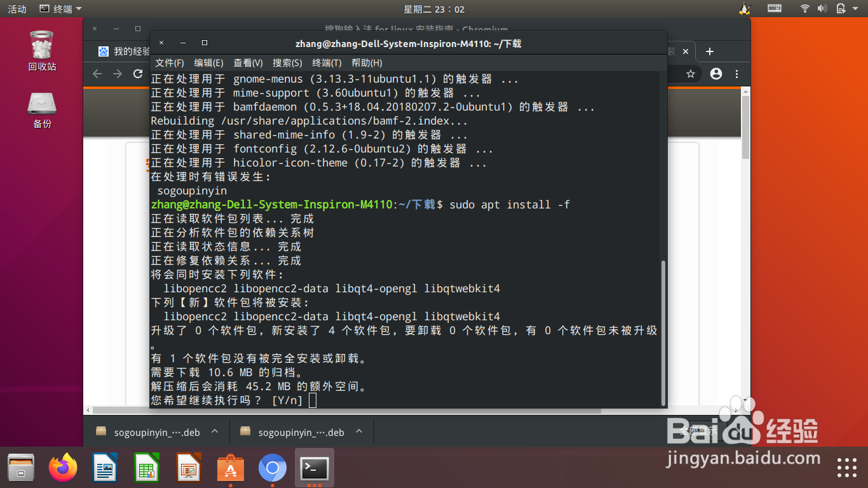Open options chevron on second sogoupinyin download
The height and width of the screenshot is (488, 868).
click(x=359, y=431)
